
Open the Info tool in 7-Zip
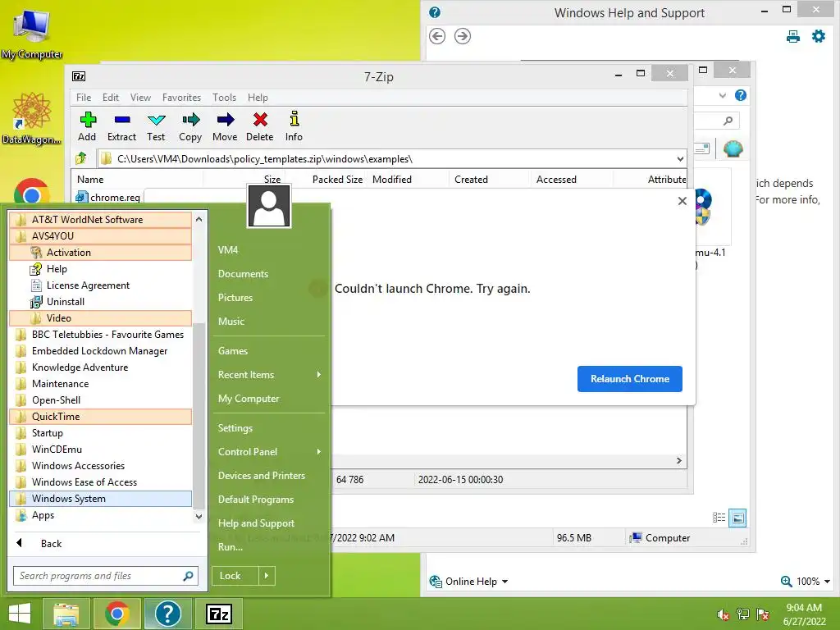click(294, 126)
